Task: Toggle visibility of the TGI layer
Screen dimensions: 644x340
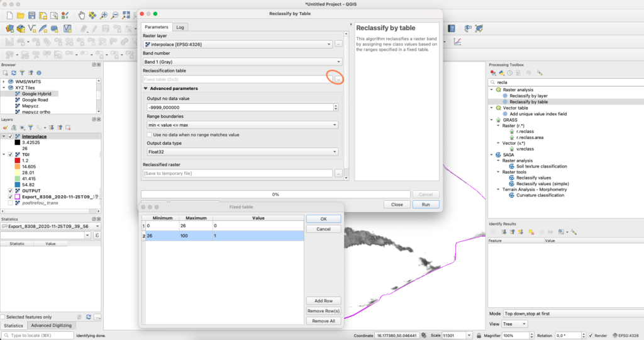Action: pos(10,154)
